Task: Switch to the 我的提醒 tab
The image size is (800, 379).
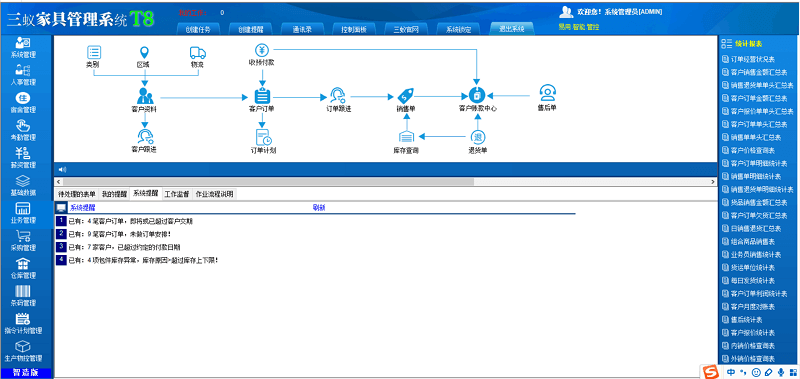Action: [x=113, y=194]
